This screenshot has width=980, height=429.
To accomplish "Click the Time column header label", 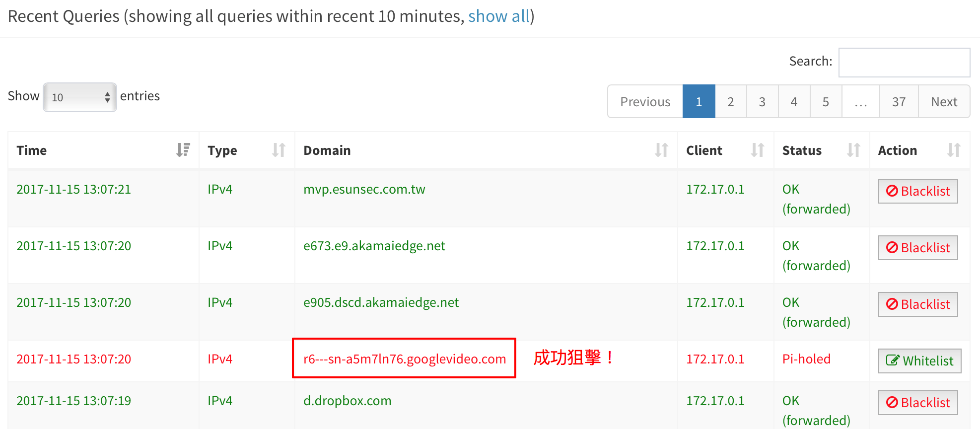I will [32, 150].
